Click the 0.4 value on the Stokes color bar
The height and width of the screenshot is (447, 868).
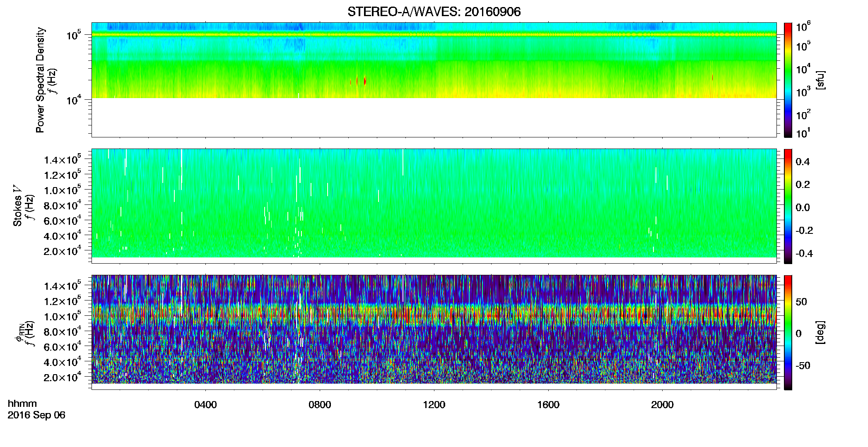[803, 161]
